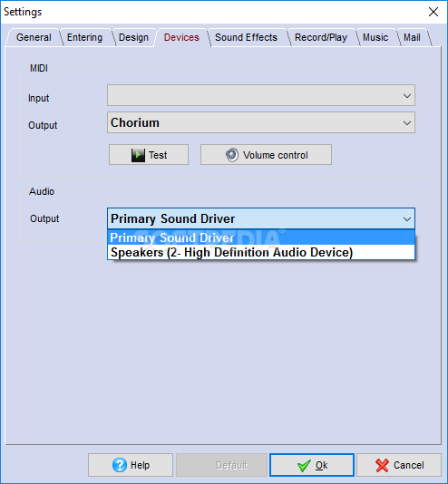Click the empty MIDI Input field
This screenshot has width=448, height=484.
[261, 95]
